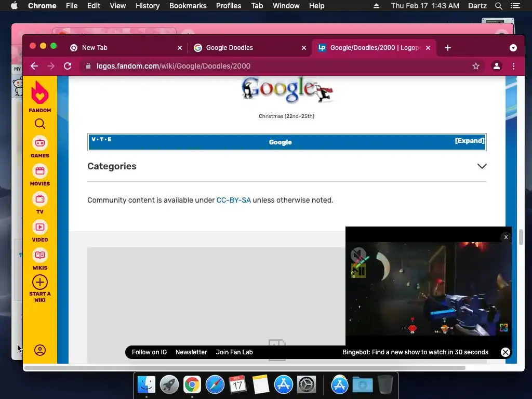Viewport: 532px width, 399px height.
Task: Open the CC-BY-SA license link
Action: [x=233, y=200]
